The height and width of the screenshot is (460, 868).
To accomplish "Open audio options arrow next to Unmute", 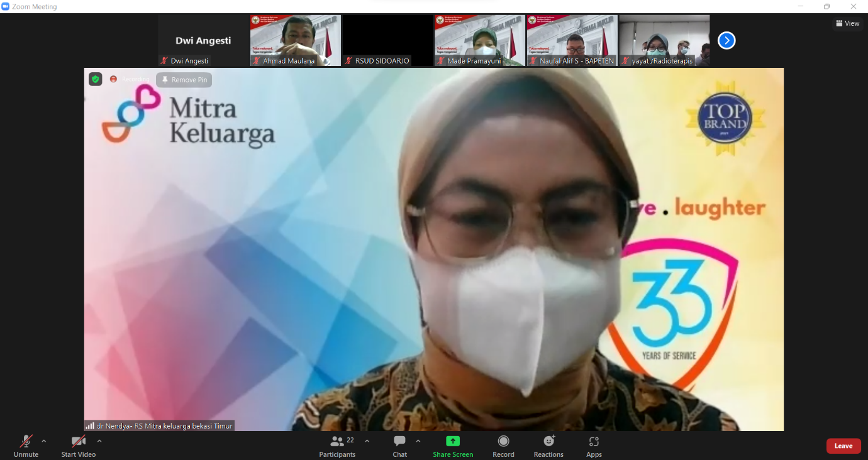I will click(x=43, y=441).
